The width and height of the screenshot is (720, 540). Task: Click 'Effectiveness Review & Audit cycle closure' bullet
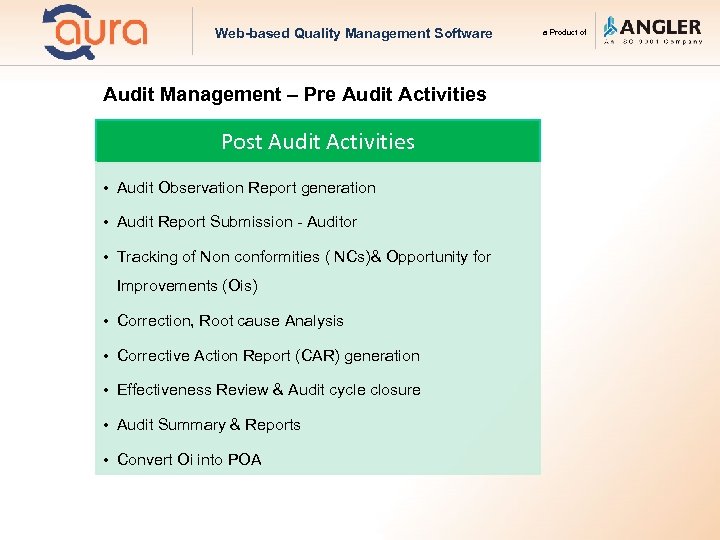pyautogui.click(x=269, y=390)
